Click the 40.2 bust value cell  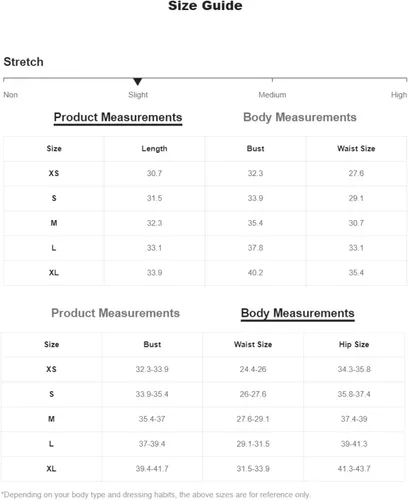(x=255, y=273)
